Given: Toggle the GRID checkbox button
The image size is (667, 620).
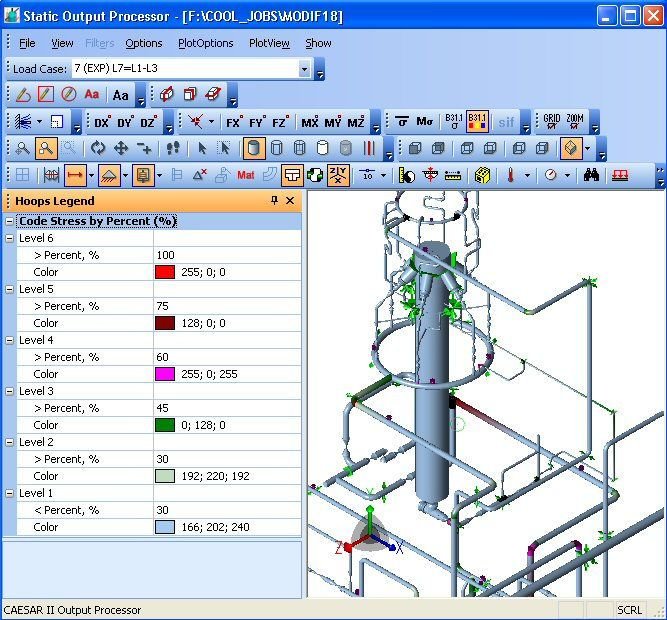Looking at the screenshot, I should point(551,122).
